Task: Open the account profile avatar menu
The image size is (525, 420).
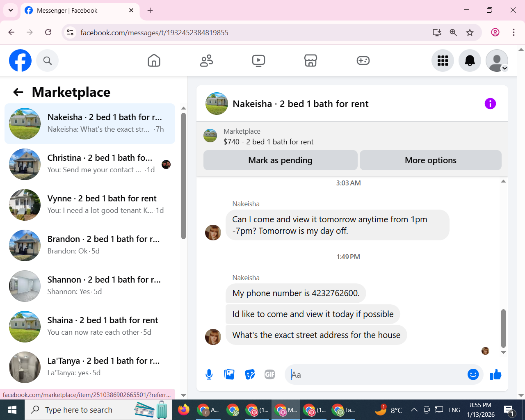Action: pos(497,61)
